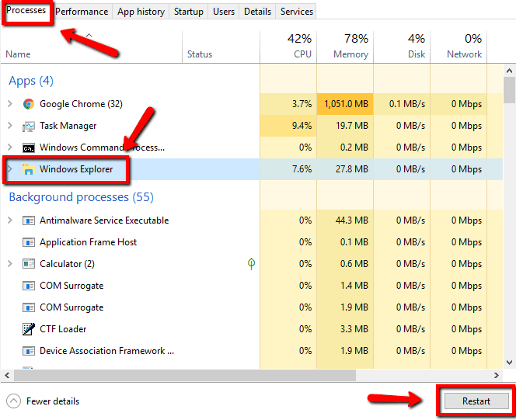Click the Apps (4) group heading
516x420 pixels.
tap(31, 81)
